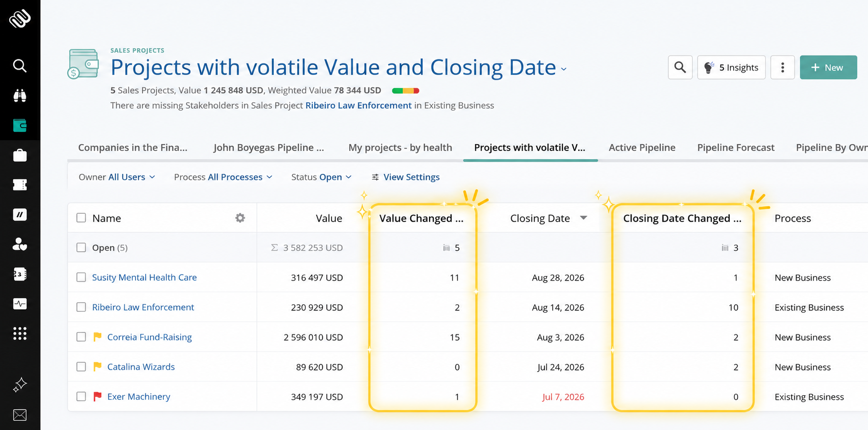Viewport: 868px width, 430px height.
Task: Click the red flag on Exer Machinery
Action: click(97, 396)
